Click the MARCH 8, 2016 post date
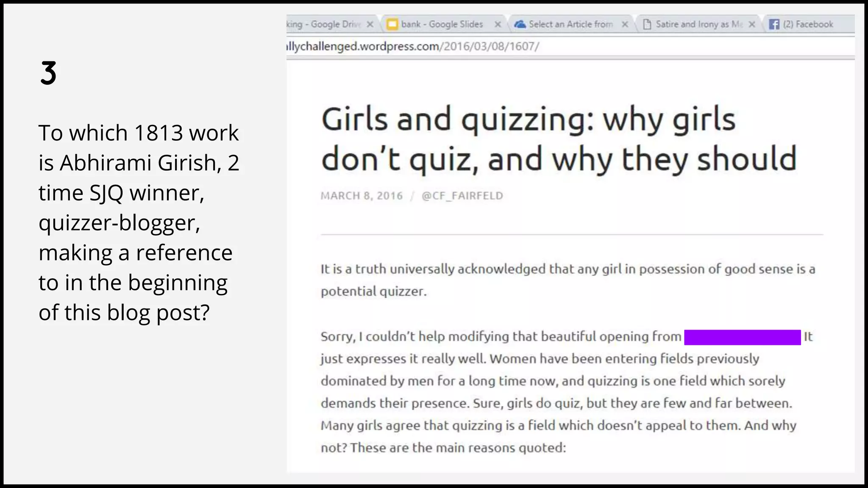 coord(362,196)
